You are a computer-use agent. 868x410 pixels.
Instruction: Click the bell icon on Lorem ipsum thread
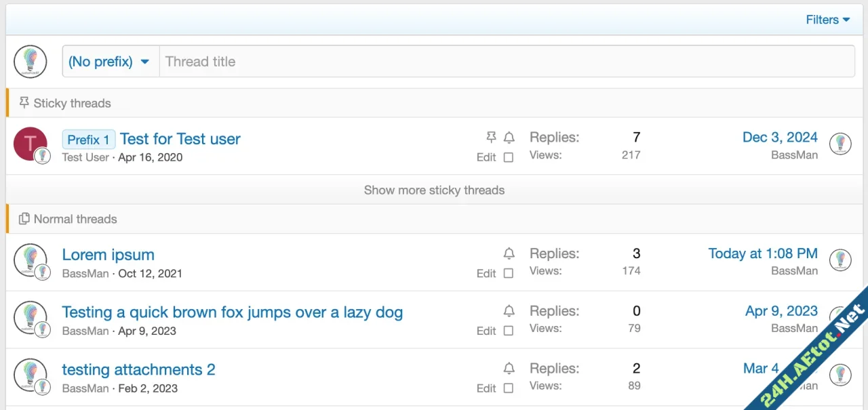509,253
